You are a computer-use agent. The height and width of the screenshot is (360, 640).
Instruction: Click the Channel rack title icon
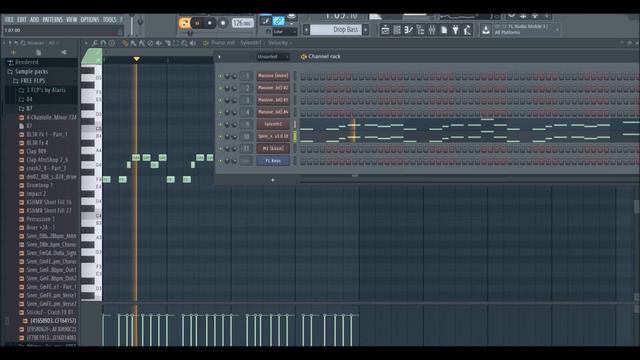304,57
